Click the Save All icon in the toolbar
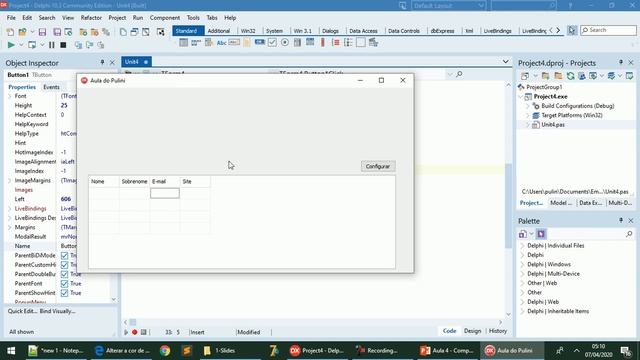The height and width of the screenshot is (360, 640). pos(57,32)
